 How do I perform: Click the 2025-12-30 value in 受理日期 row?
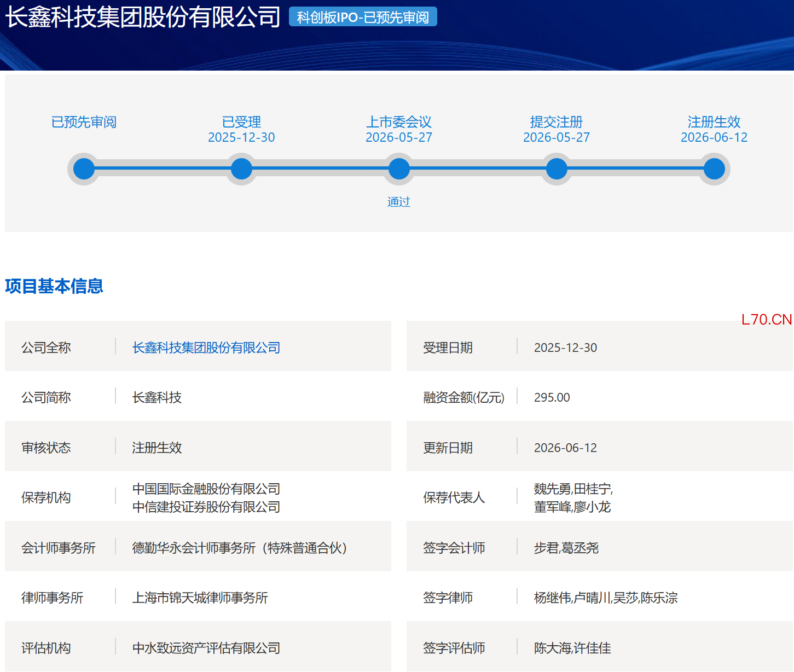click(x=566, y=347)
